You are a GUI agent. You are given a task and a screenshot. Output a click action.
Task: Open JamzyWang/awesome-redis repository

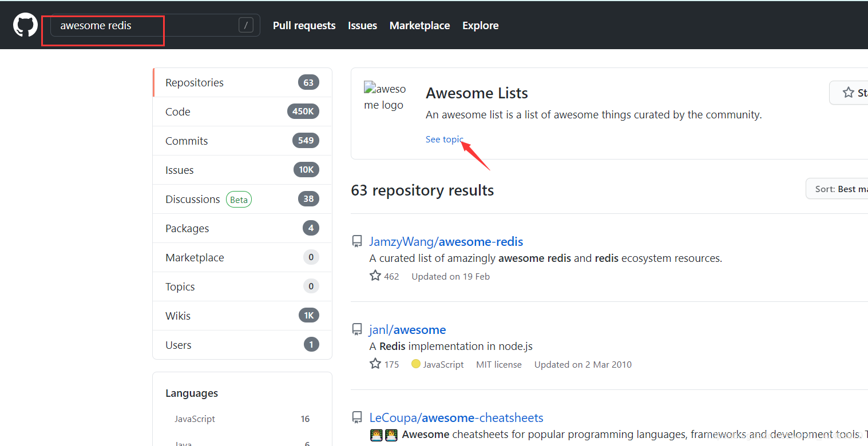(446, 241)
